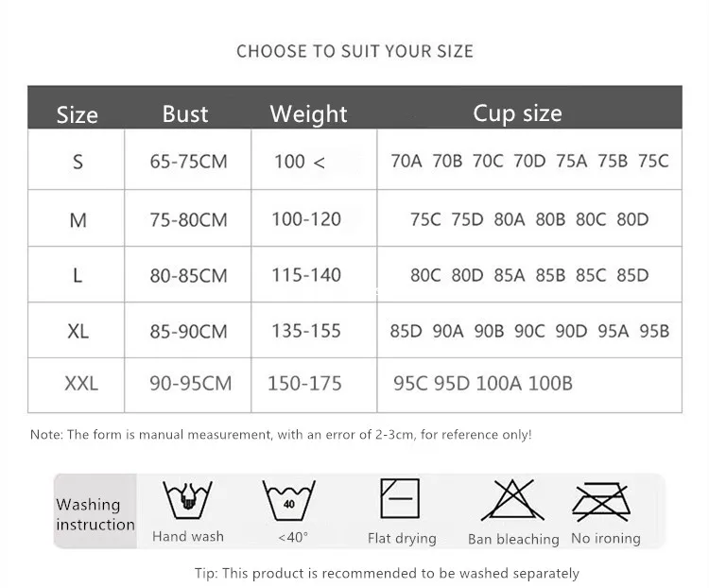Click the XL size row cell
Screen dimensions: 709x588
(78, 331)
